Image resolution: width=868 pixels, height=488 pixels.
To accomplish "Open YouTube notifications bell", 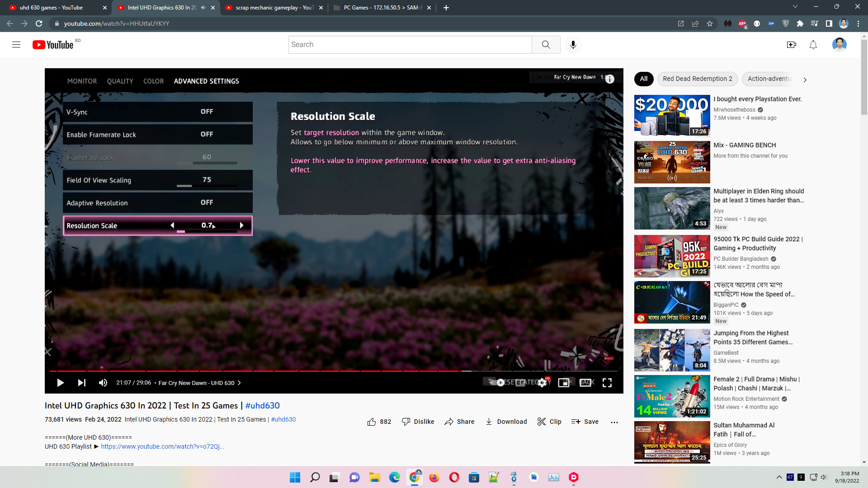I will (x=813, y=45).
